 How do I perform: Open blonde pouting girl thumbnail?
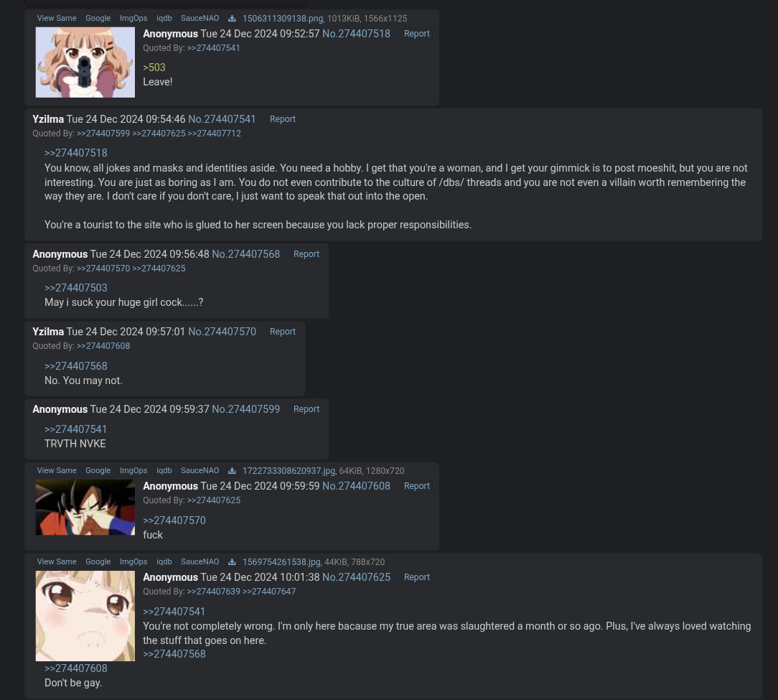[x=85, y=616]
